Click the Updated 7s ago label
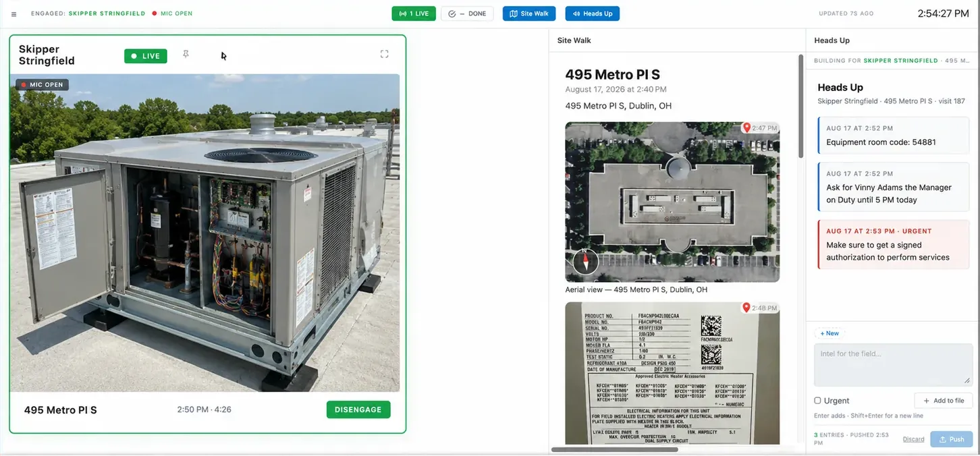 846,13
